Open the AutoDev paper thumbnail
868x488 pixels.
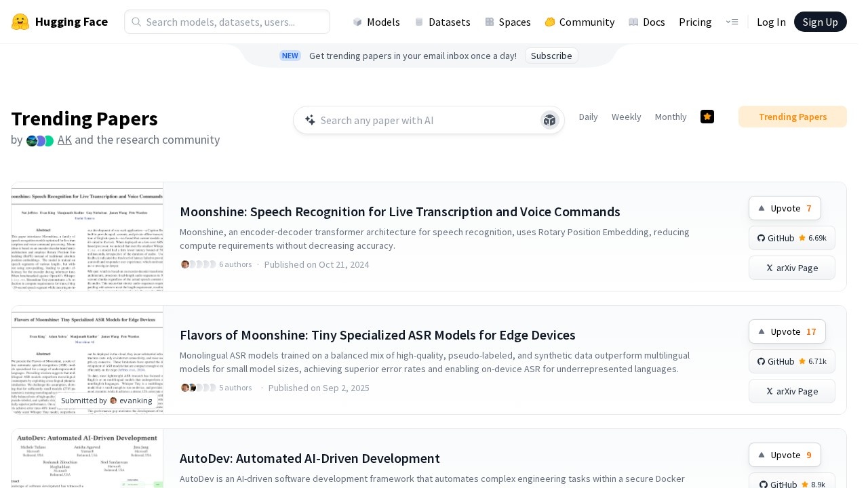click(87, 458)
